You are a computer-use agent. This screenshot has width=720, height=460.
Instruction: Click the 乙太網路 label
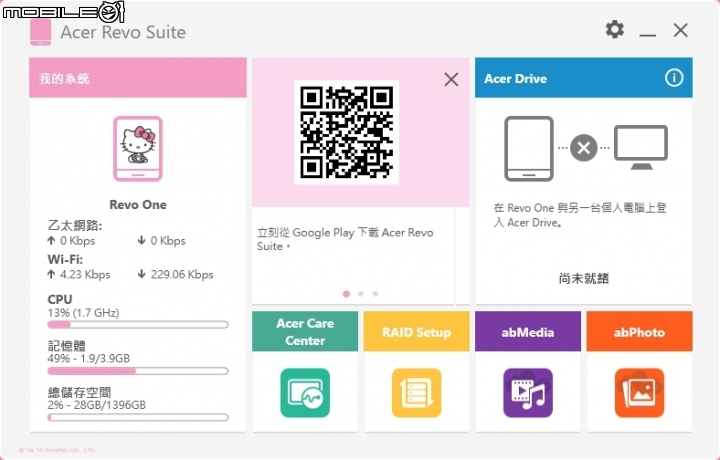point(75,225)
